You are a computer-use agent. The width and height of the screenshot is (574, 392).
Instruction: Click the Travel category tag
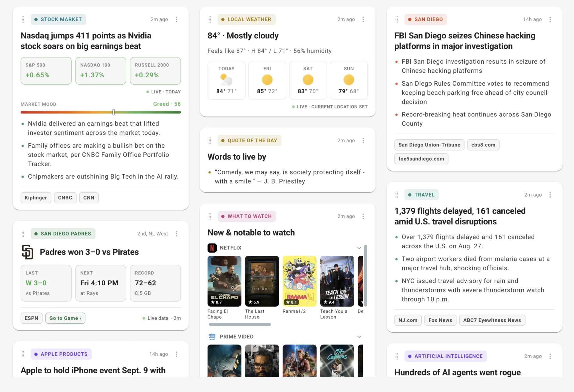click(422, 195)
